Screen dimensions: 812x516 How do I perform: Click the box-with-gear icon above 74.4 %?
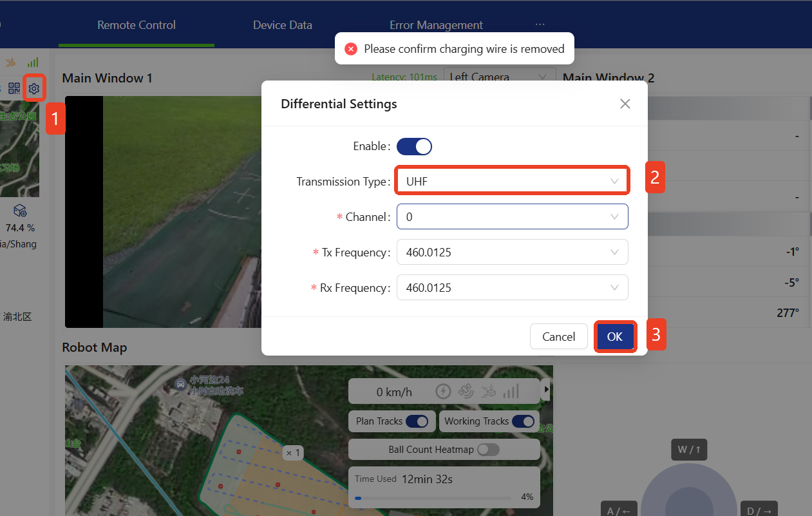[20, 211]
